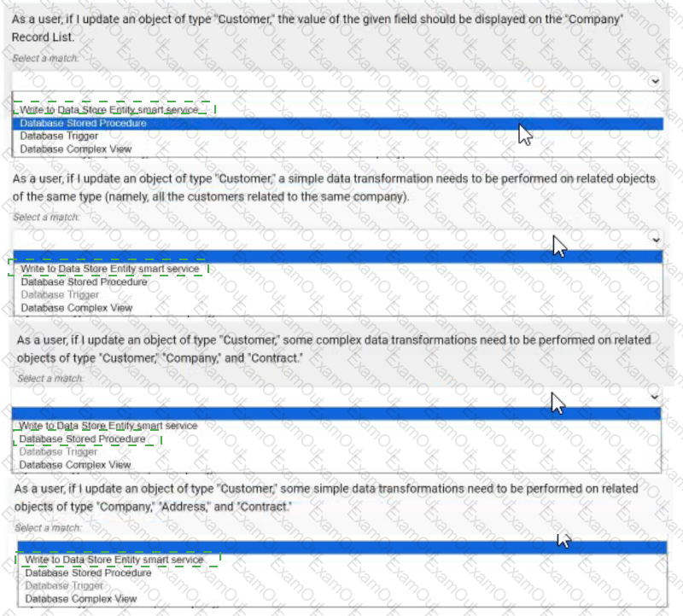683x616 pixels.
Task: Select 'Database Stored Procedure' in third list
Action: 82,439
